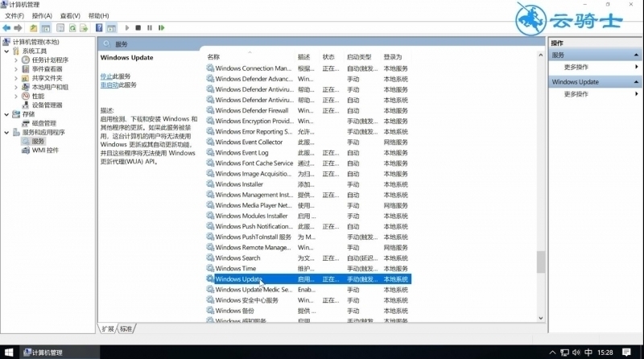Click the Pause service icon

(x=150, y=28)
